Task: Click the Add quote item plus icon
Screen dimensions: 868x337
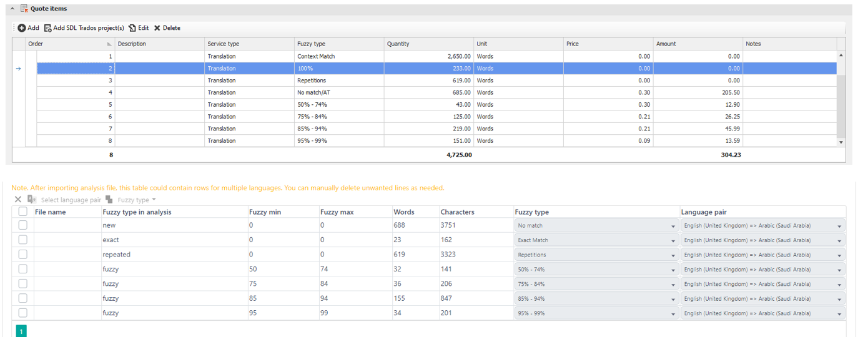Action: click(22, 28)
